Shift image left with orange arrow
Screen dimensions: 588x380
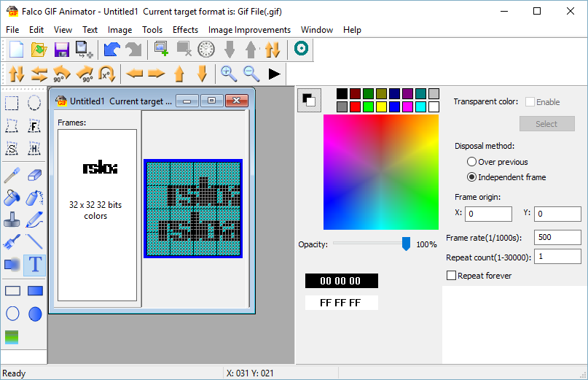click(x=134, y=73)
